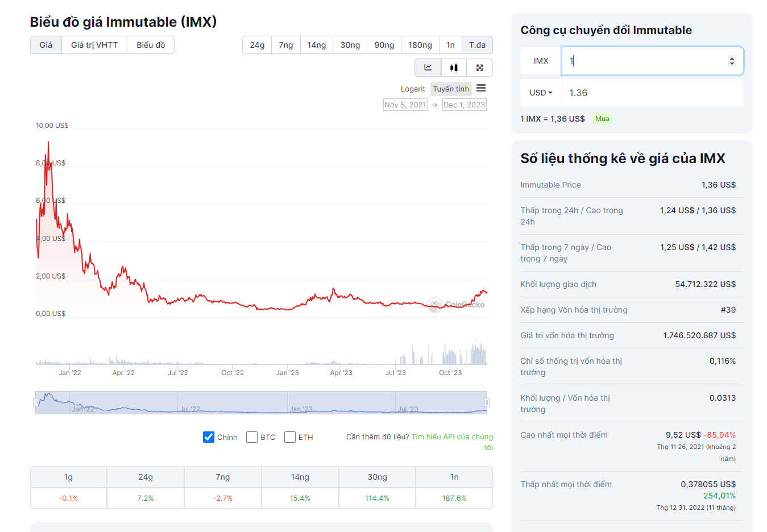Image resolution: width=767 pixels, height=532 pixels.
Task: Grab left handle of range navigator
Action: pyautogui.click(x=35, y=402)
